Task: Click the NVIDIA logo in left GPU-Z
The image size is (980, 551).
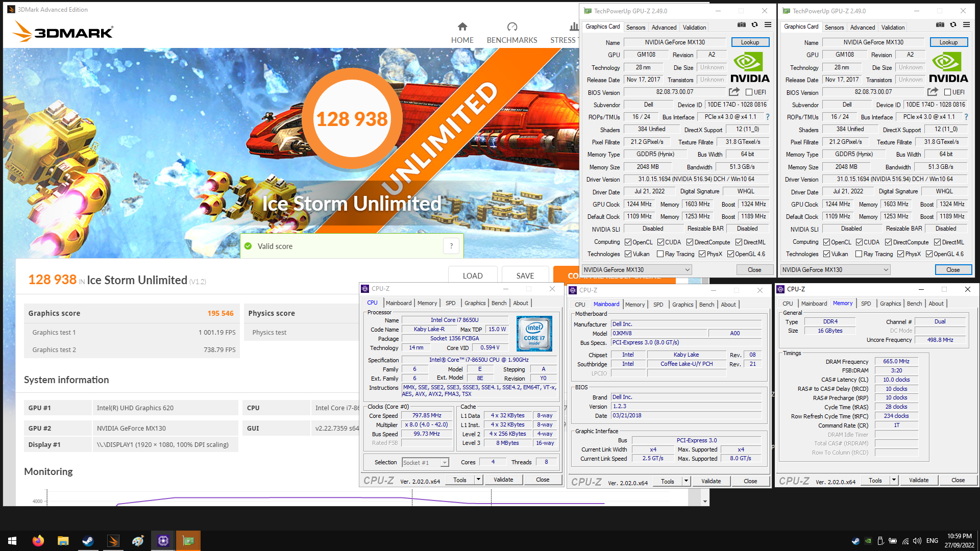Action: [x=750, y=67]
